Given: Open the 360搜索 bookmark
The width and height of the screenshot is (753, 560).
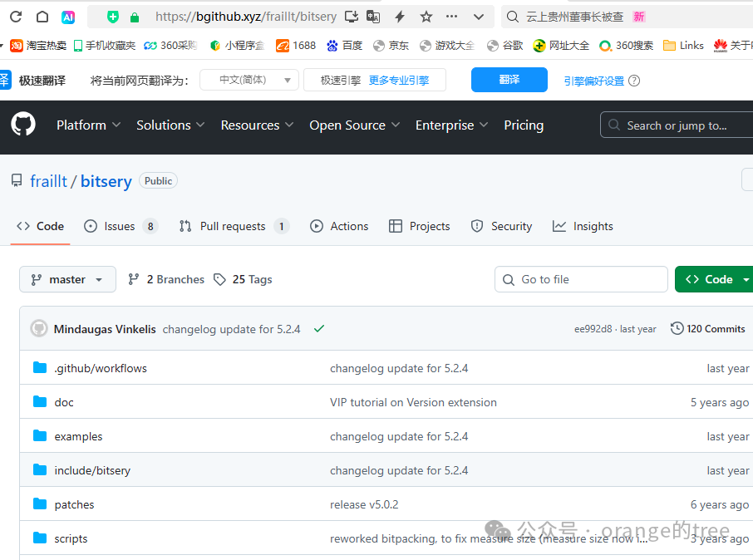Looking at the screenshot, I should click(x=626, y=46).
